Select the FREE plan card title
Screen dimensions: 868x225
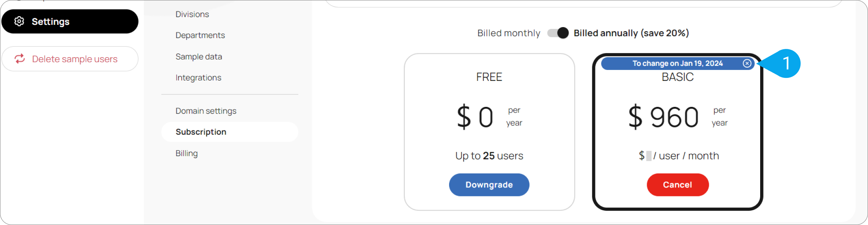point(489,77)
